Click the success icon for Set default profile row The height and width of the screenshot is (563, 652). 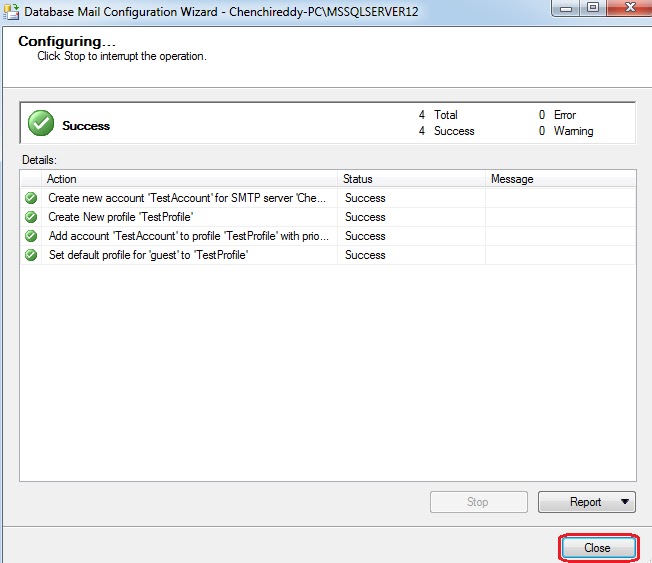click(x=31, y=255)
